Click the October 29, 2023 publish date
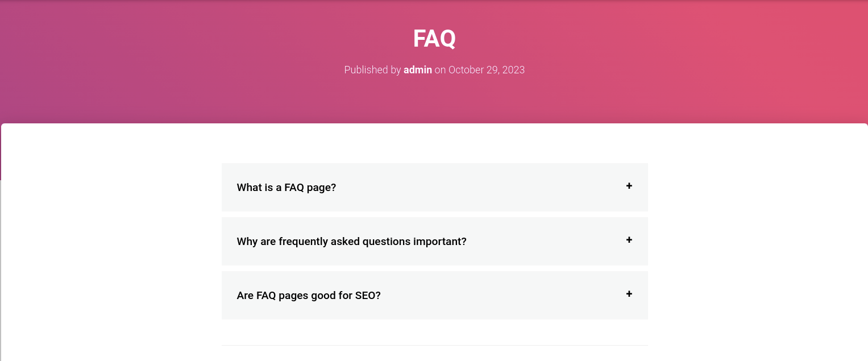 pos(487,70)
